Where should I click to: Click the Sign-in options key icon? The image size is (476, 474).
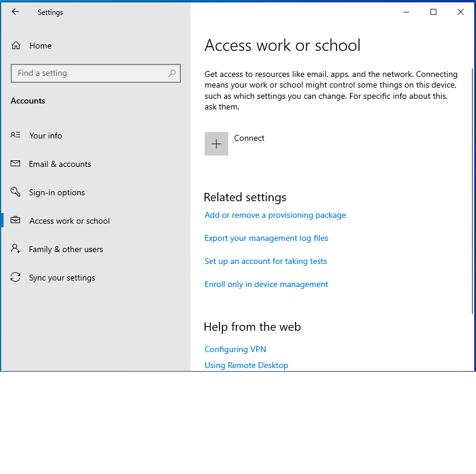[x=15, y=192]
